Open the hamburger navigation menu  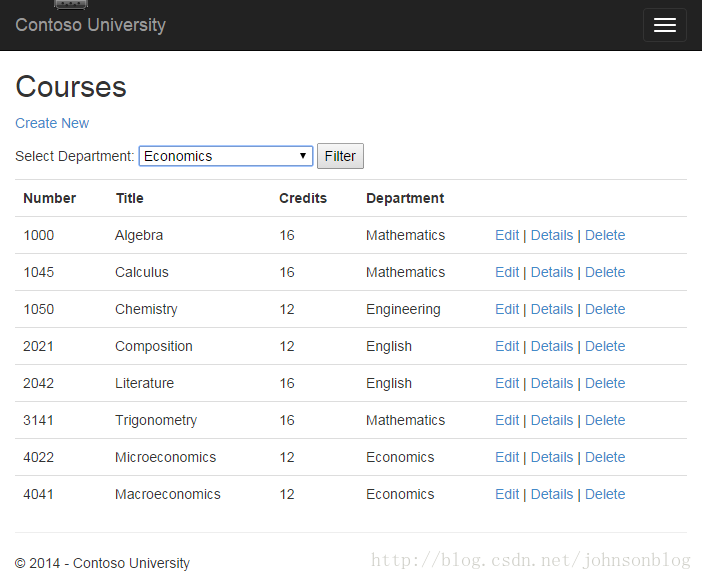pos(664,26)
